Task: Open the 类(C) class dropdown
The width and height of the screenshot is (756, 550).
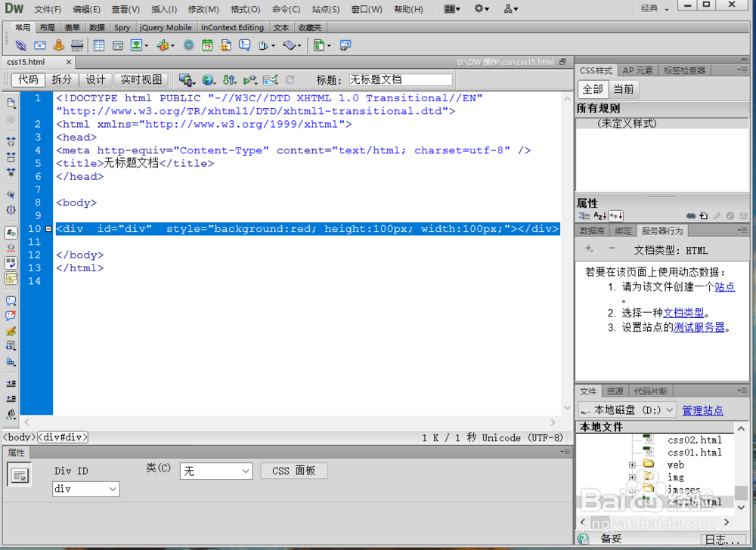Action: click(216, 470)
